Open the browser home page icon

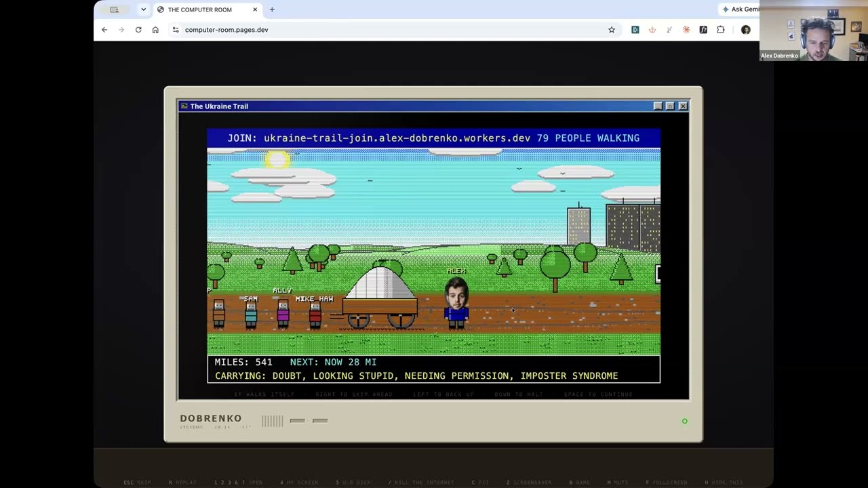(155, 30)
